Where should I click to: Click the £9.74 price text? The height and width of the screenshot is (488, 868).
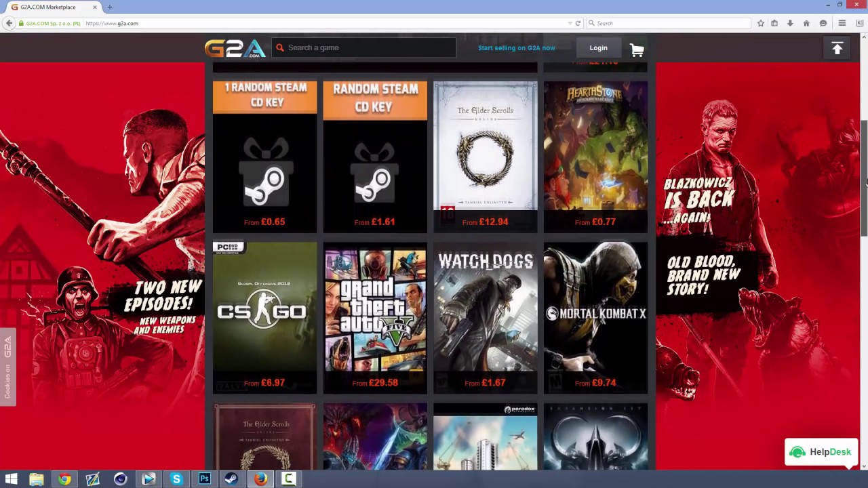click(604, 383)
